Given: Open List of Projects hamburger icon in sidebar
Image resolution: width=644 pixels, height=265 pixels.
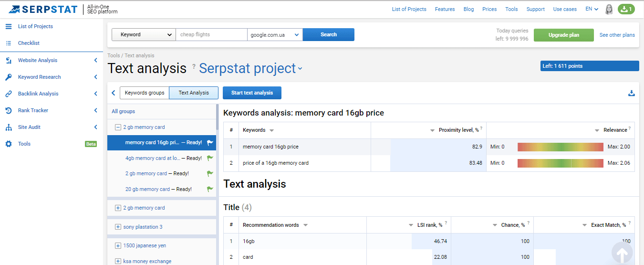Looking at the screenshot, I should (8, 26).
